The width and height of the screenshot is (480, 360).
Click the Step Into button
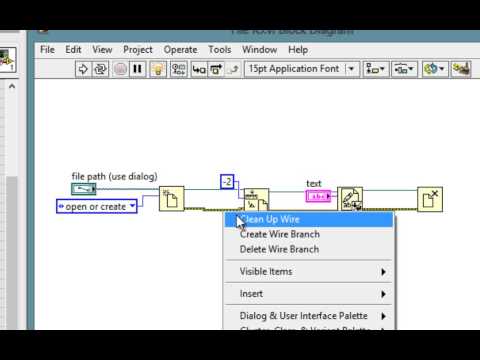(x=199, y=69)
